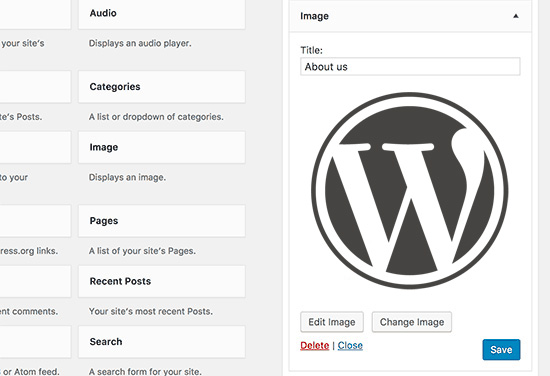Click 'Your site's most recent Posts.' description
Image resolution: width=550 pixels, height=376 pixels.
pyautogui.click(x=150, y=311)
